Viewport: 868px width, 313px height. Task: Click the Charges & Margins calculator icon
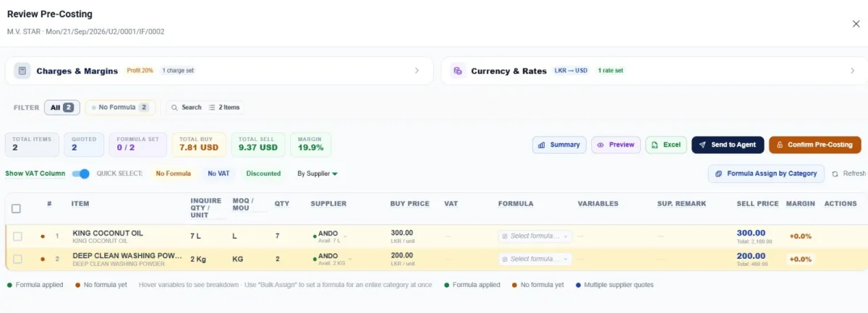point(22,71)
